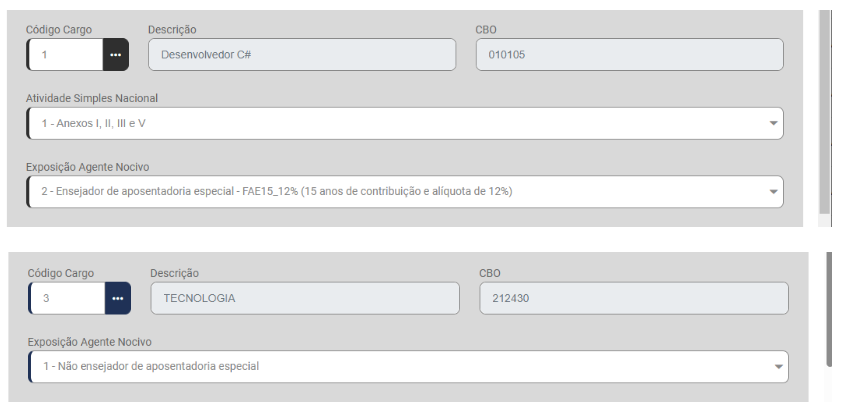The height and width of the screenshot is (410, 845).
Task: Open the 'Não ensejador de aposentadoria especial' dropdown
Action: click(x=400, y=367)
